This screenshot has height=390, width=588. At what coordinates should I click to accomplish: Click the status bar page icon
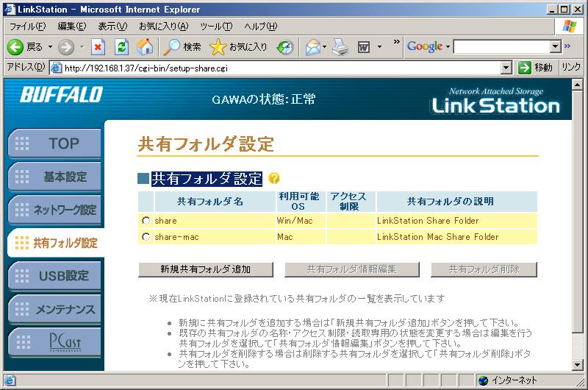pos(10,380)
